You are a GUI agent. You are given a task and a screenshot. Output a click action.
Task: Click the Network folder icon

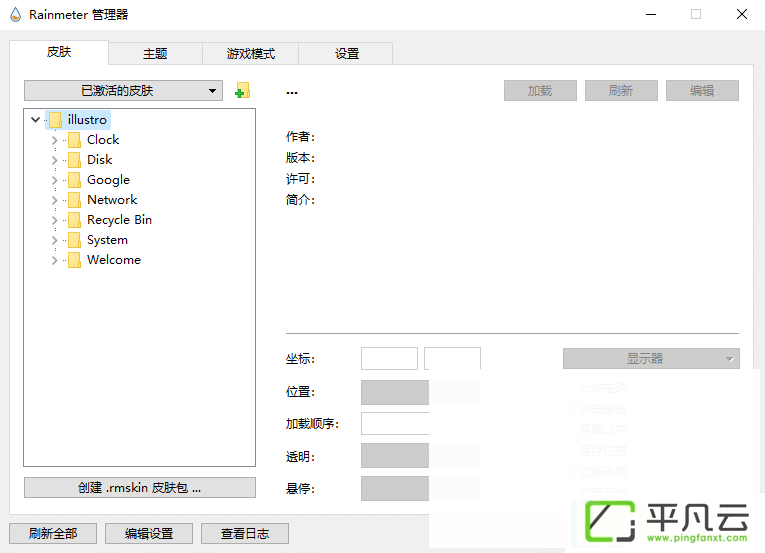click(75, 200)
